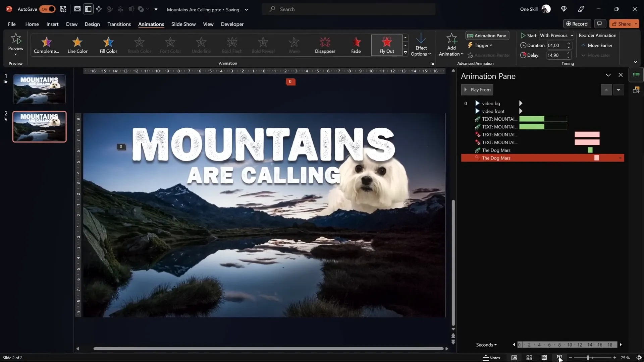Click the Preview animation star icon
The height and width of the screenshot is (362, 644).
pos(16,39)
